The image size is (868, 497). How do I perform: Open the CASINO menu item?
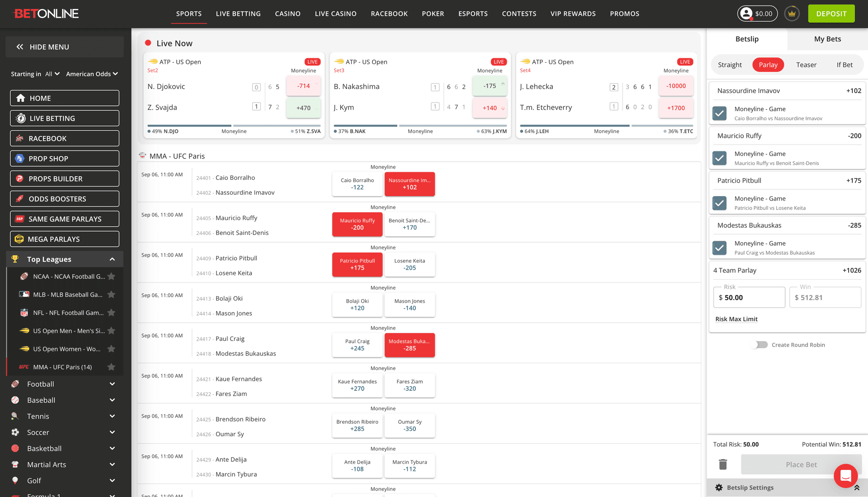pos(288,14)
